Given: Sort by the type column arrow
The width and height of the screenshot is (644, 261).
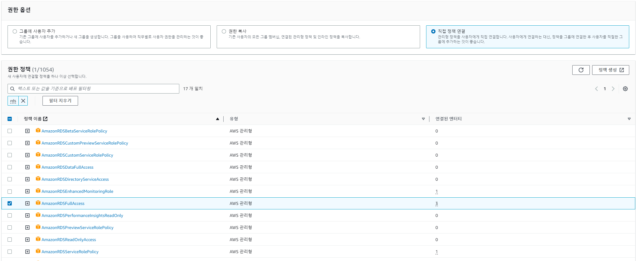Looking at the screenshot, I should tap(423, 119).
